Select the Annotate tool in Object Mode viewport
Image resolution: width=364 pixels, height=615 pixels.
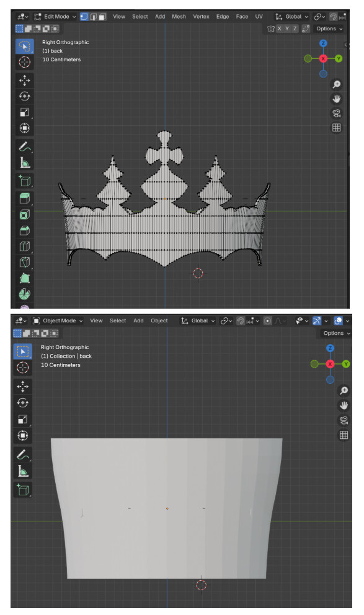[x=23, y=454]
